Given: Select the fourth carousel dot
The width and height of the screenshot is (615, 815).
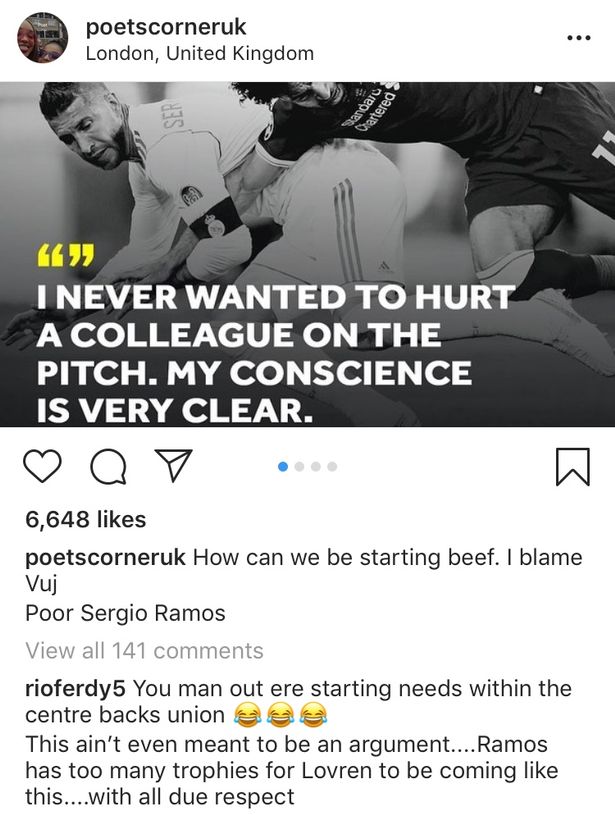Looking at the screenshot, I should click(x=332, y=466).
